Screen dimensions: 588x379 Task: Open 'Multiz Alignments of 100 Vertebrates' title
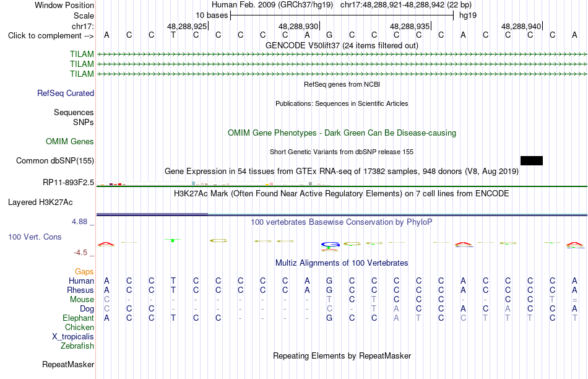[x=342, y=263]
